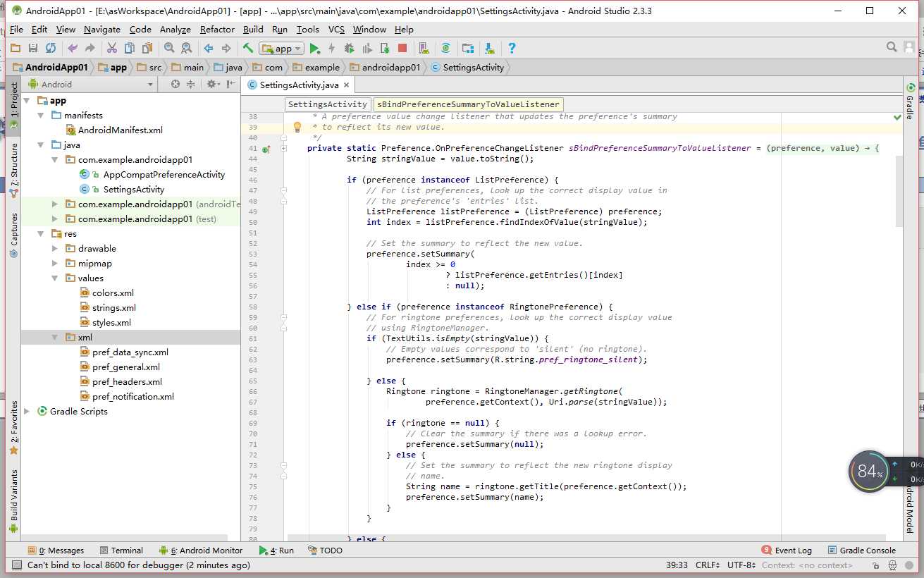Open the Android project view dropdown
This screenshot has height=578, width=924.
pyautogui.click(x=90, y=84)
